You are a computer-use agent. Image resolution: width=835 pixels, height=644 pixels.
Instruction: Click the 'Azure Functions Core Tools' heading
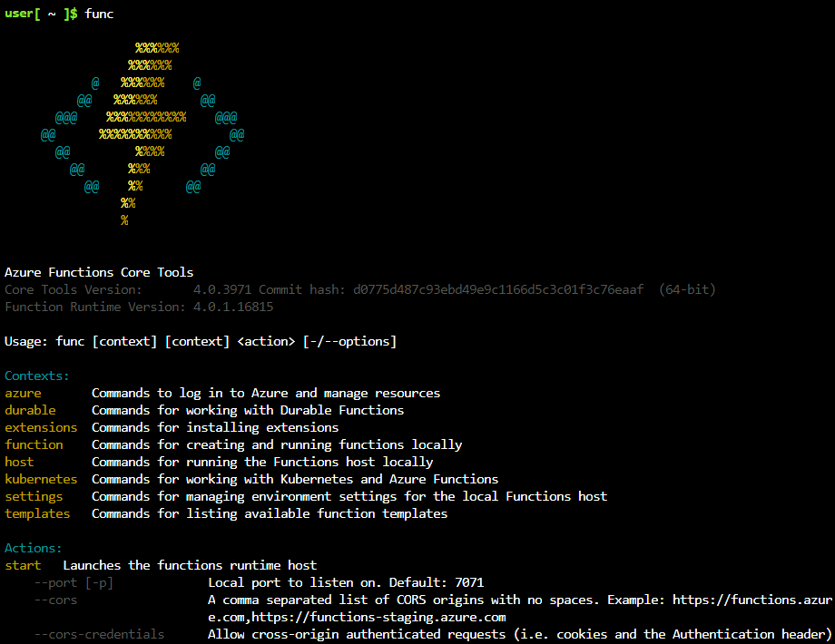coord(99,272)
